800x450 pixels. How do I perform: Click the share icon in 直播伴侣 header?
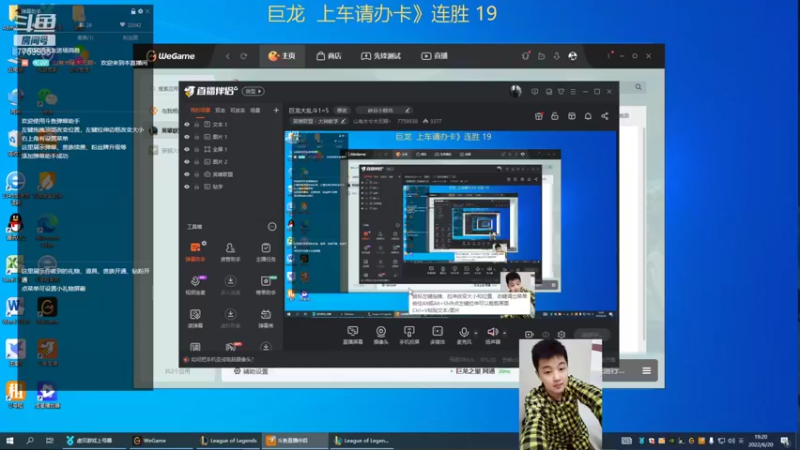[605, 116]
